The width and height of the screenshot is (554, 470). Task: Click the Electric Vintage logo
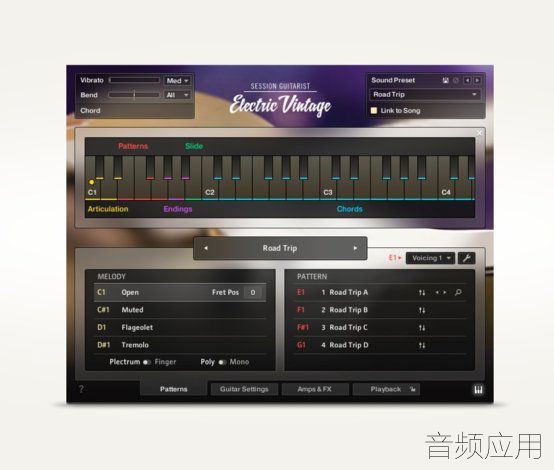(x=281, y=105)
